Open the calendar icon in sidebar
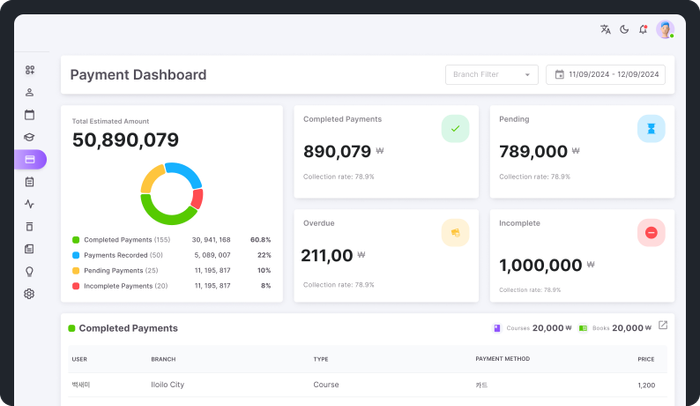This screenshot has height=406, width=700. [x=29, y=115]
